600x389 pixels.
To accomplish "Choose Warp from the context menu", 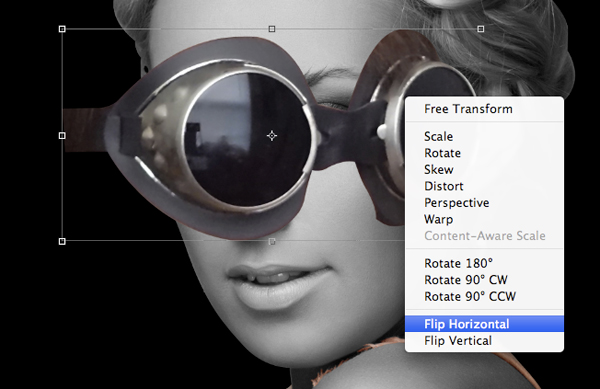I will [484, 219].
